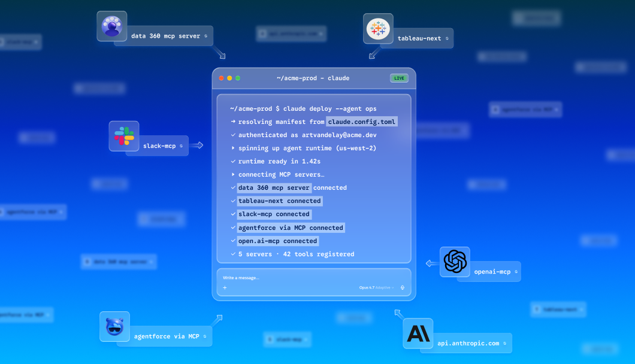Click the OpenAI logo icon tile
The image size is (635, 364).
(455, 262)
